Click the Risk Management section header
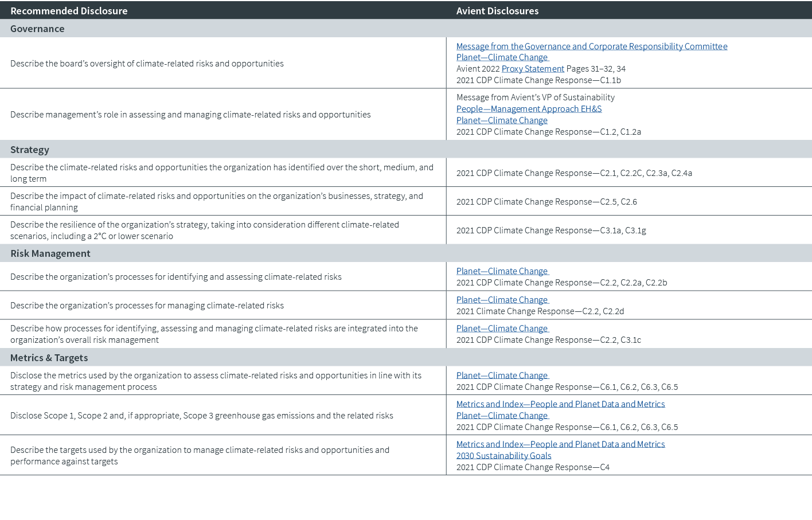The image size is (812, 520). click(50, 253)
